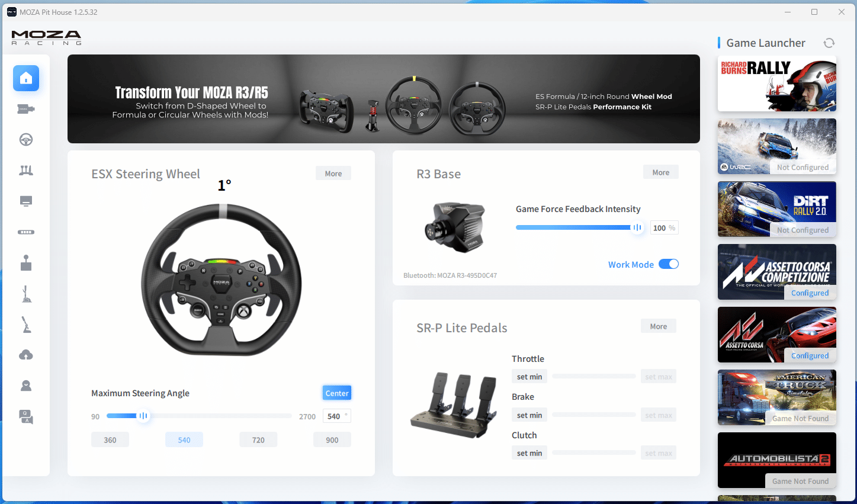Select the 360 steering angle preset
The width and height of the screenshot is (857, 504).
click(110, 440)
